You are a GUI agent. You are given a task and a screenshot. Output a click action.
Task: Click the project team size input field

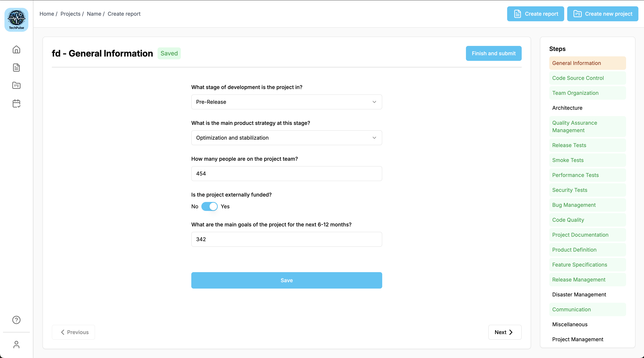tap(287, 173)
